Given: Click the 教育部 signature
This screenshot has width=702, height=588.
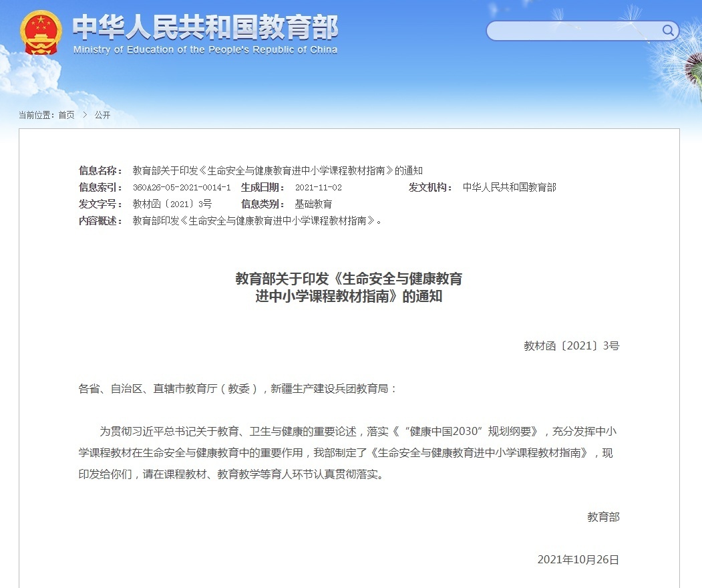Looking at the screenshot, I should (x=604, y=517).
